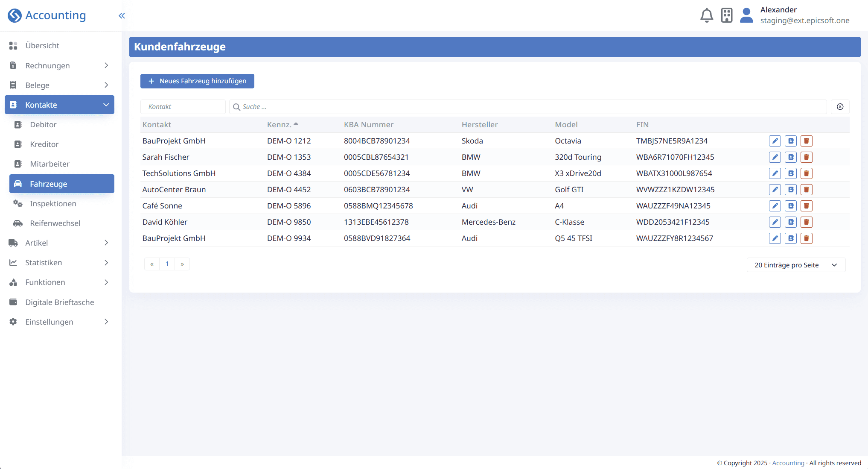
Task: Open contact card for David Köhler row
Action: coord(791,222)
